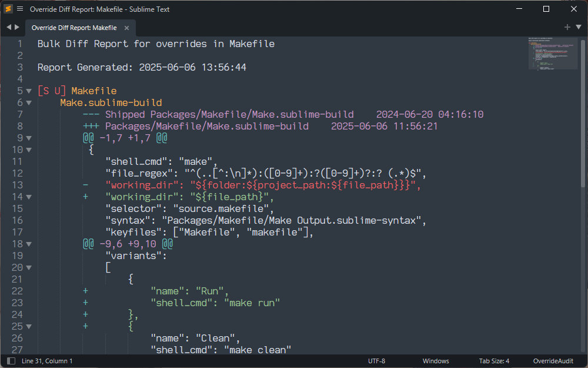Viewport: 588px width, 368px height.
Task: Close the Override Diff Report tab
Action: coord(126,28)
